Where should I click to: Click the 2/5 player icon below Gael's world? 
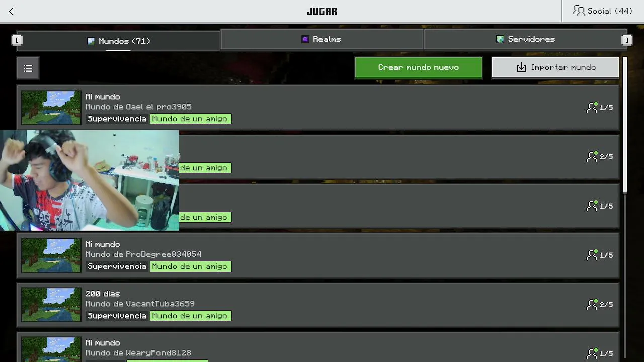tap(592, 156)
